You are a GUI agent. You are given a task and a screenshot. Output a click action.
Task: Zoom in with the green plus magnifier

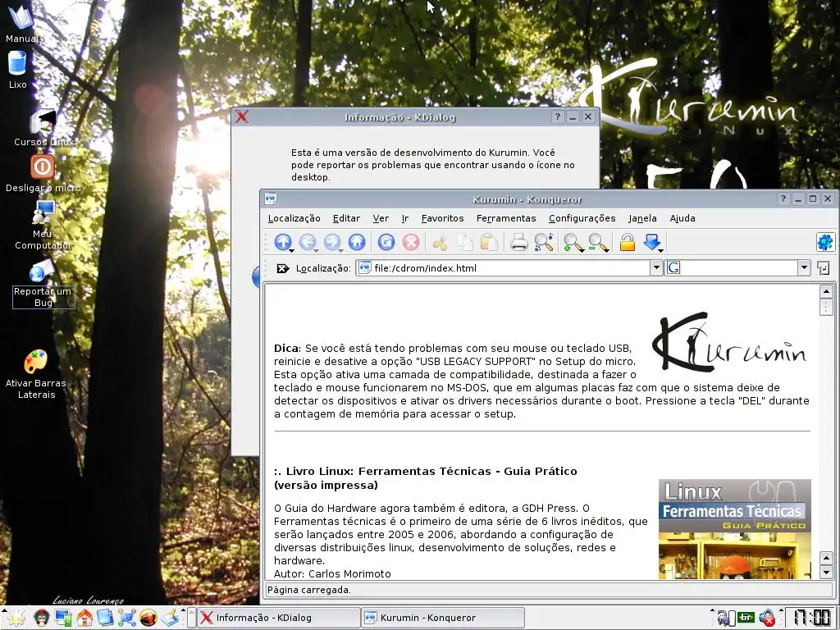[573, 243]
